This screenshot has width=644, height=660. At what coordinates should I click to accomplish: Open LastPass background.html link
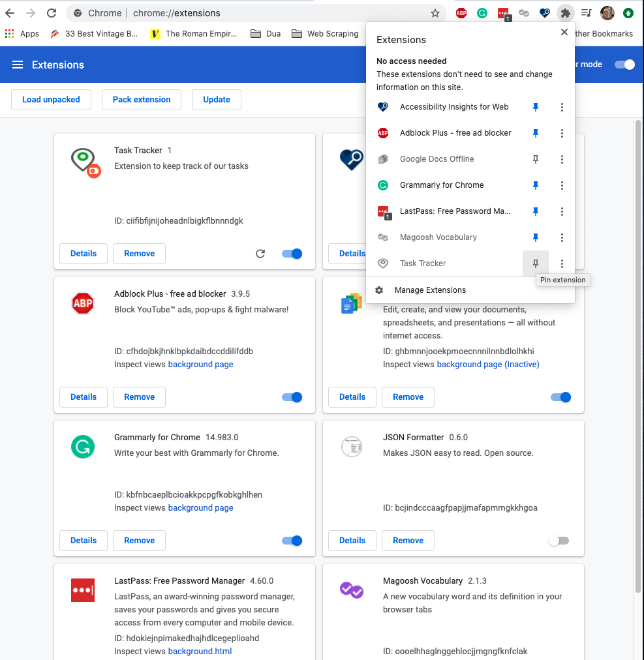pyautogui.click(x=200, y=651)
